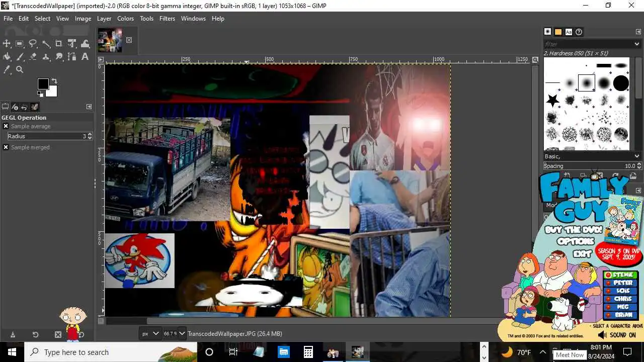Open the Filters menu
This screenshot has width=644, height=362.
167,19
